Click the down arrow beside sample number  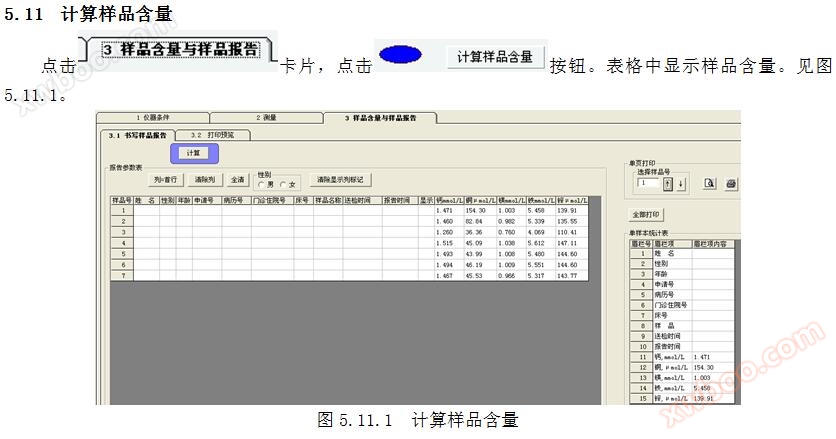(681, 183)
